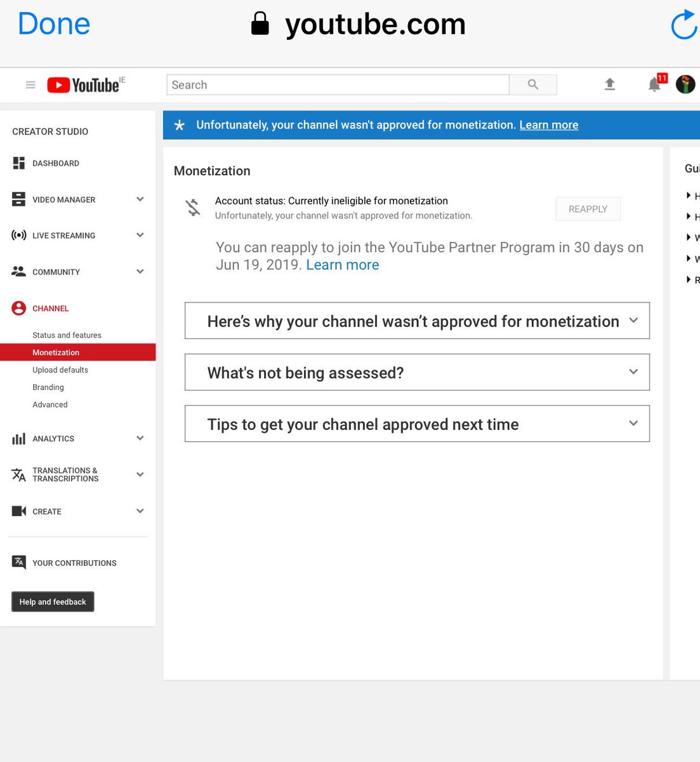Expand "Here's why your channel wasn't approved"
The image size is (700, 762).
(x=417, y=321)
